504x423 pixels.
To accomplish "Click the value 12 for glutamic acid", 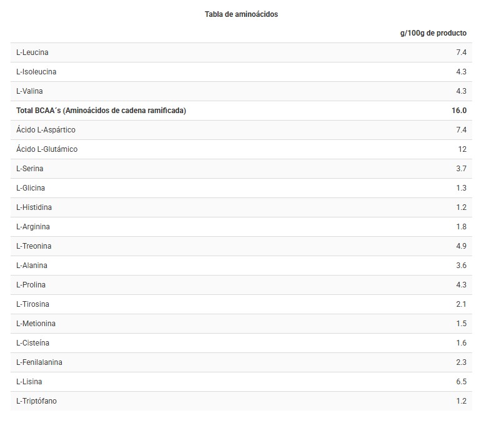I will coord(462,149).
